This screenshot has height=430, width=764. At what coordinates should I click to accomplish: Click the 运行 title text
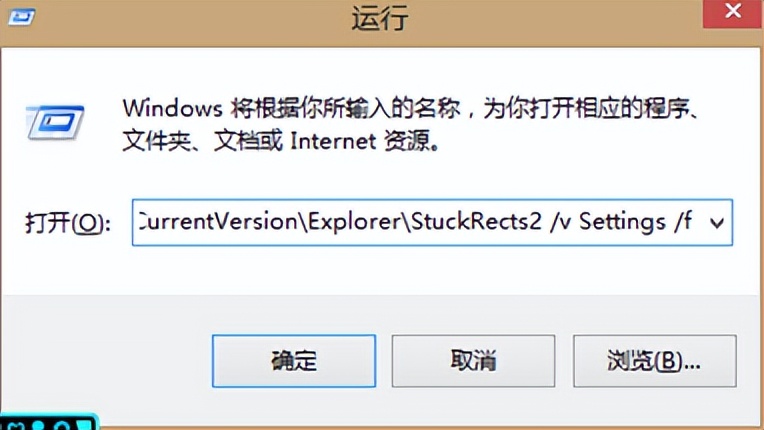click(380, 19)
